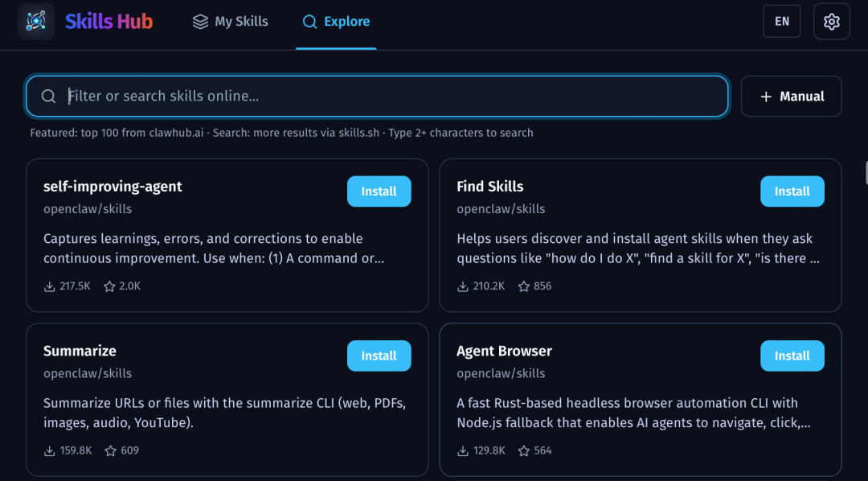The image size is (868, 481).
Task: Click star icon on Find Skills card
Action: [523, 286]
